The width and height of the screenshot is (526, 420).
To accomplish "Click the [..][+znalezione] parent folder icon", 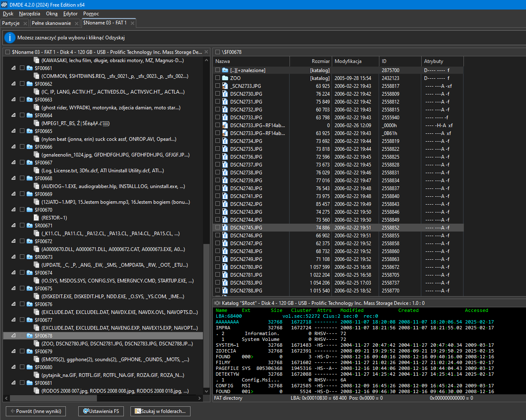I will [225, 70].
